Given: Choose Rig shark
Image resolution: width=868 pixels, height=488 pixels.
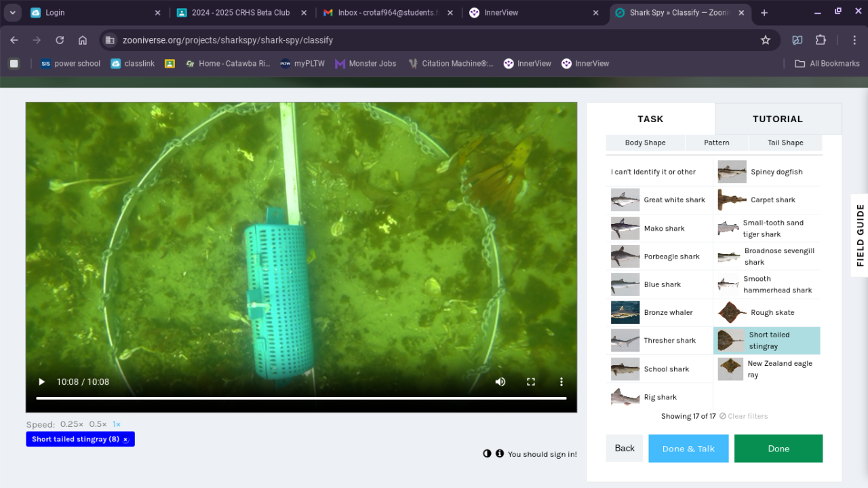Looking at the screenshot, I should coord(659,397).
